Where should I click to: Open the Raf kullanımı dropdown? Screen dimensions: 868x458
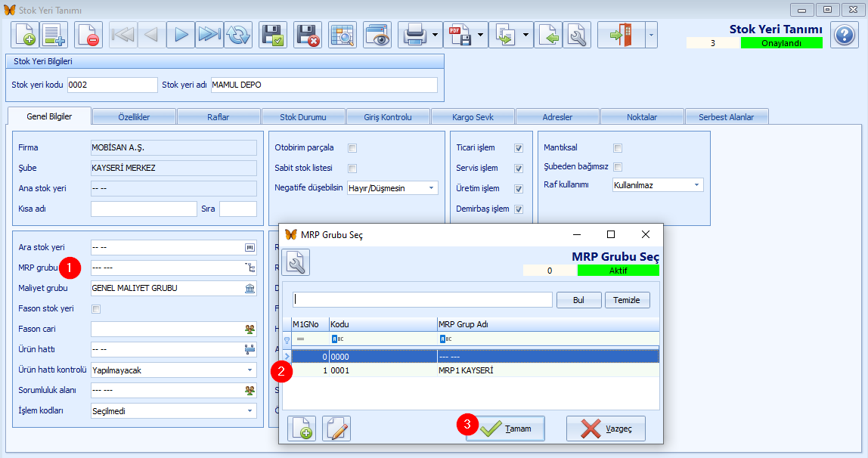[658, 184]
